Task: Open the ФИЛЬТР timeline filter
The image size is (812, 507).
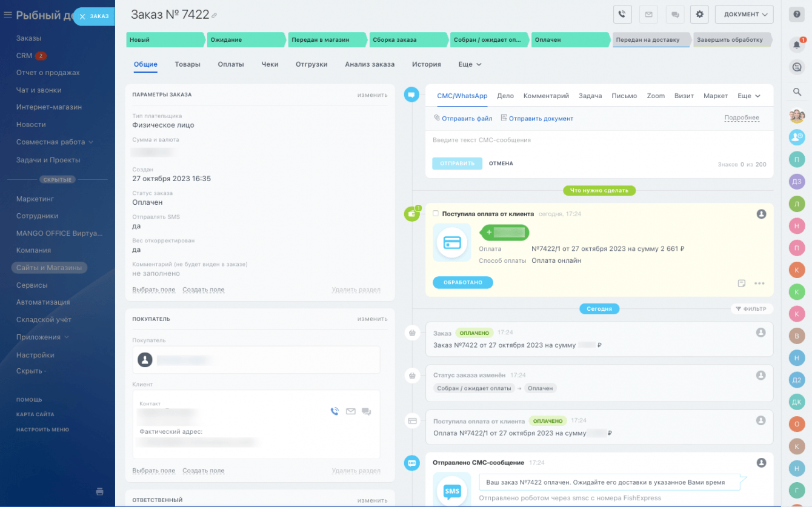Action: point(751,309)
